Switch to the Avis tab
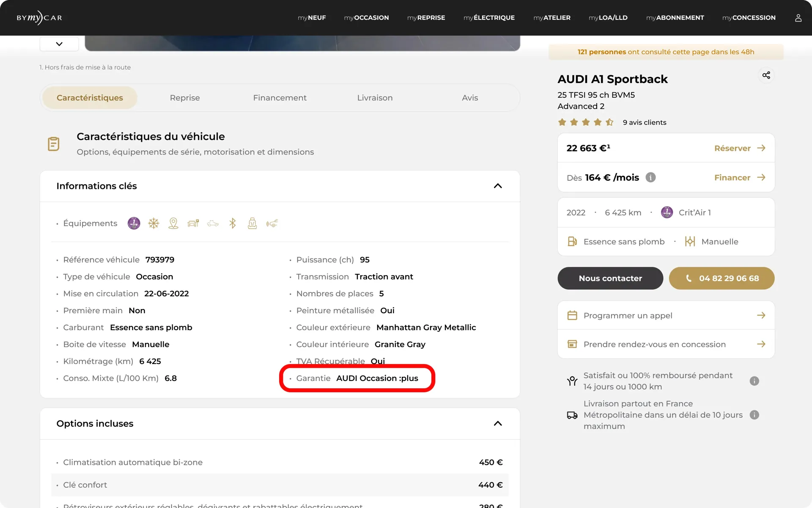Image resolution: width=812 pixels, height=508 pixels. [470, 98]
